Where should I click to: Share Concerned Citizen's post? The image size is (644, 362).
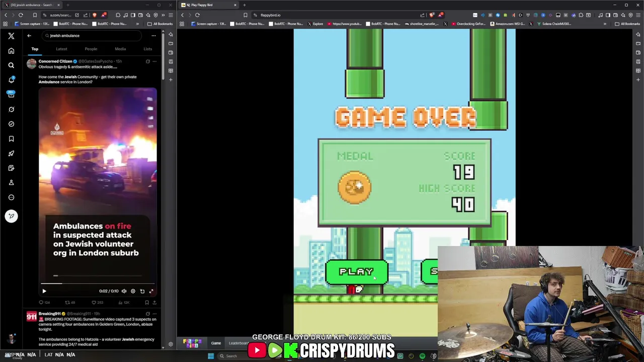154,303
